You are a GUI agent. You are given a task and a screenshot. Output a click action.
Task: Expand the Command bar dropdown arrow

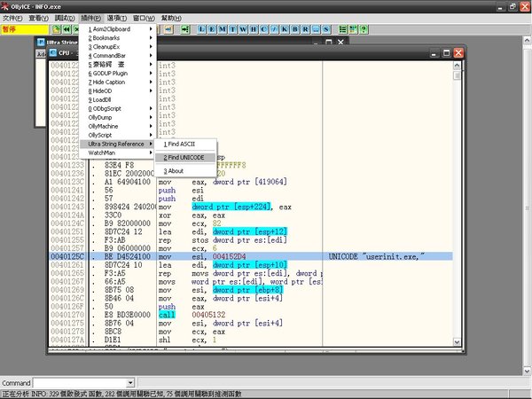(129, 382)
